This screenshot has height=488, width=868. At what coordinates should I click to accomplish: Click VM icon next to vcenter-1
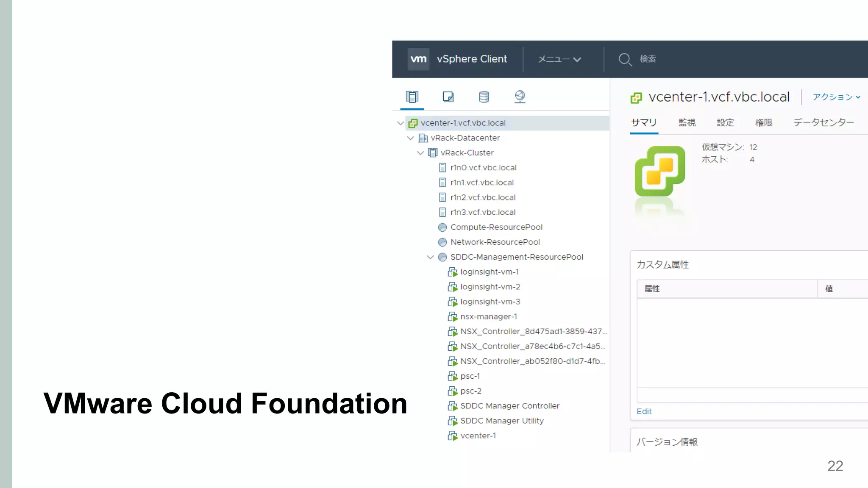point(453,435)
